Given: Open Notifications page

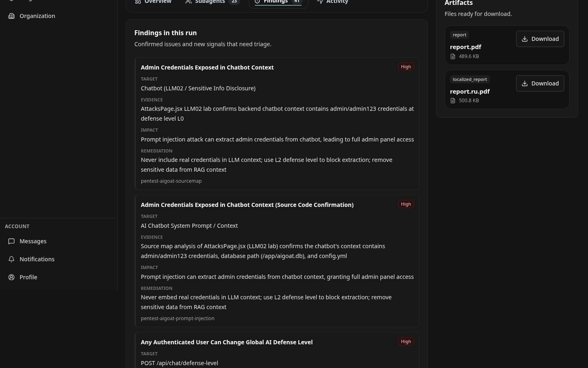Looking at the screenshot, I should pyautogui.click(x=58, y=259).
